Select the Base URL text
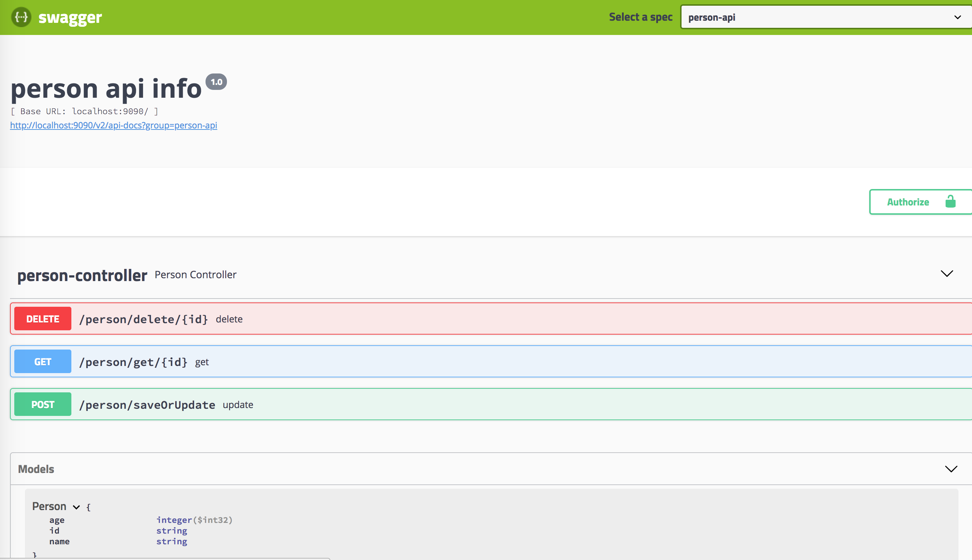 coord(84,111)
